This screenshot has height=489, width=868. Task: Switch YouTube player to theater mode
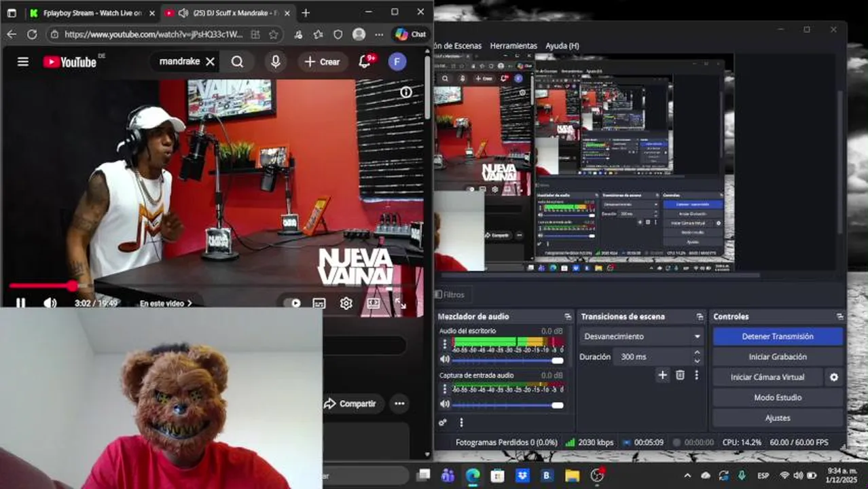(x=374, y=303)
